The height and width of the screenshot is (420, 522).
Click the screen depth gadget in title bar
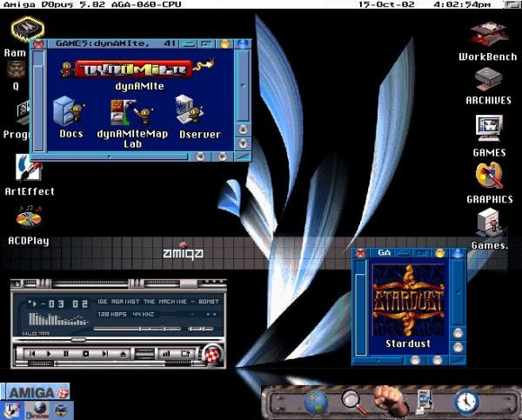(512, 4)
